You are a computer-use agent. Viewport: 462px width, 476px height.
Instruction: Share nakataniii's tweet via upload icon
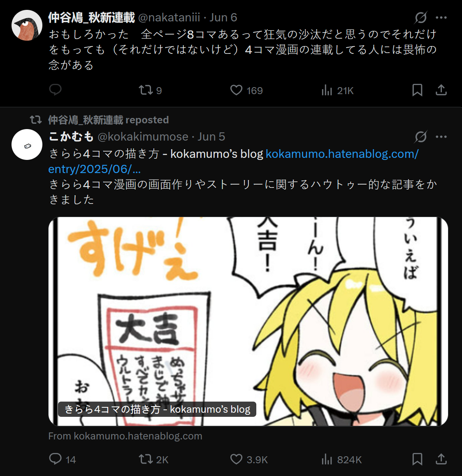pos(441,90)
